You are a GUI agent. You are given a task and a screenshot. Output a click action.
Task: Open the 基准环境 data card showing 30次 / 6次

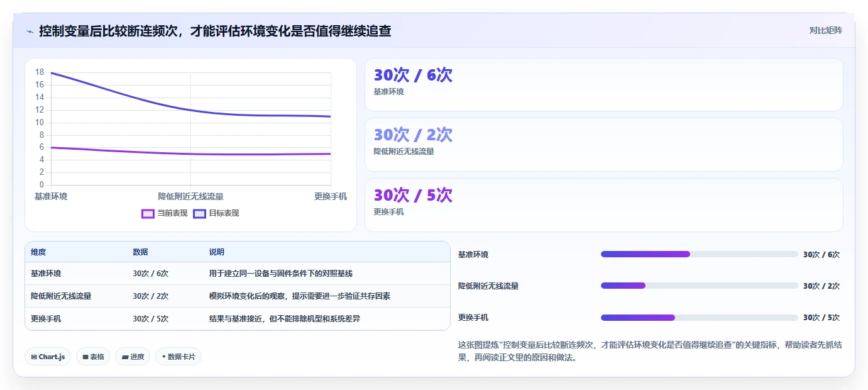tap(603, 85)
